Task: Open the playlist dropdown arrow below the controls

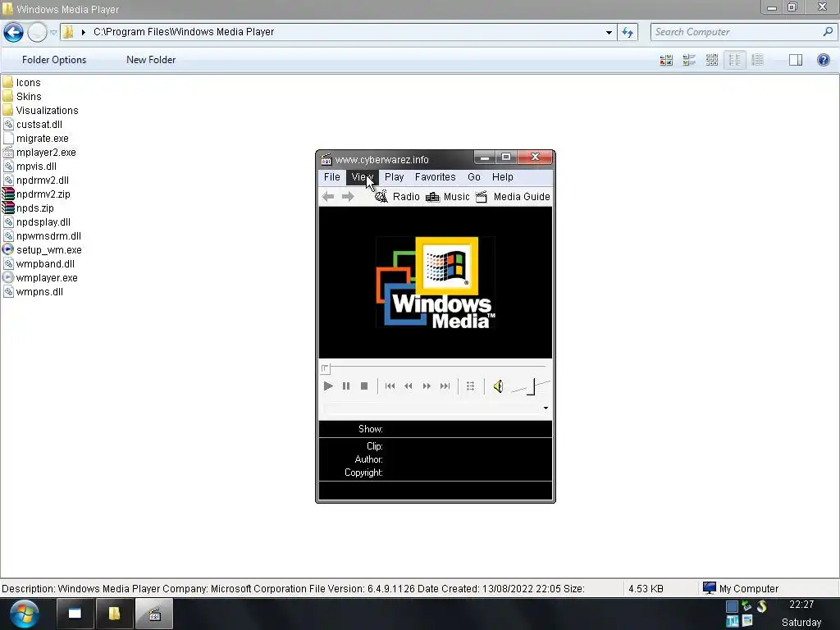Action: pyautogui.click(x=546, y=409)
